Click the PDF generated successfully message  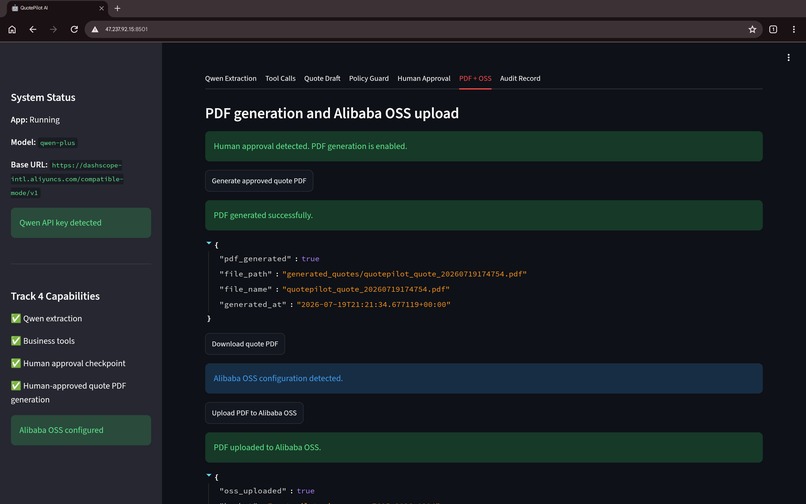click(484, 215)
